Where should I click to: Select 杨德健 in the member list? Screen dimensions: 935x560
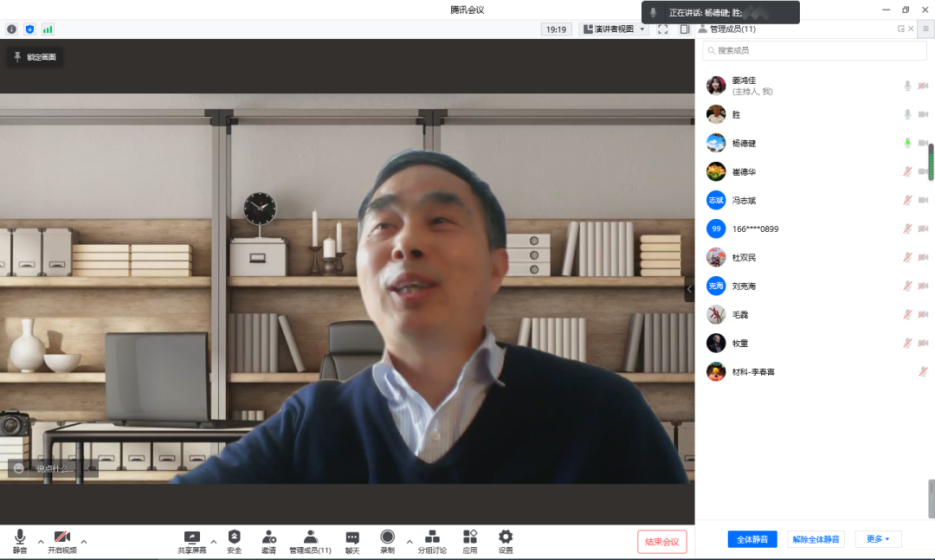(x=744, y=143)
